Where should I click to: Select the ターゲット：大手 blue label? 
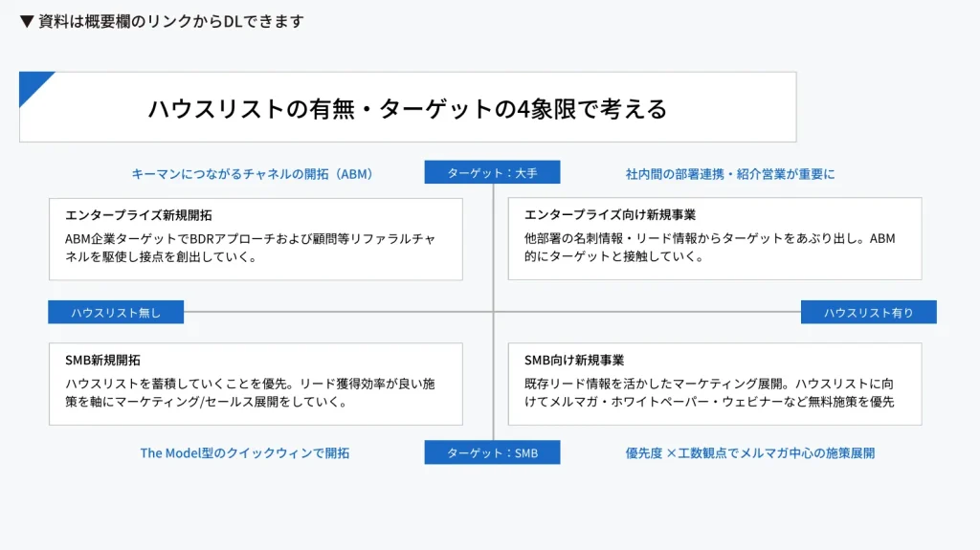[x=492, y=173]
